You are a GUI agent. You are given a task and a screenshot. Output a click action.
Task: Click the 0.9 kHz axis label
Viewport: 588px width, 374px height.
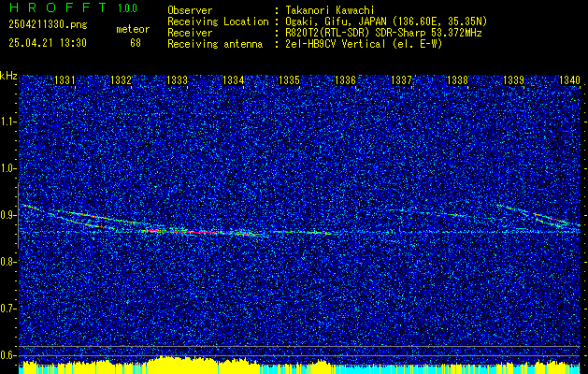tap(8, 215)
